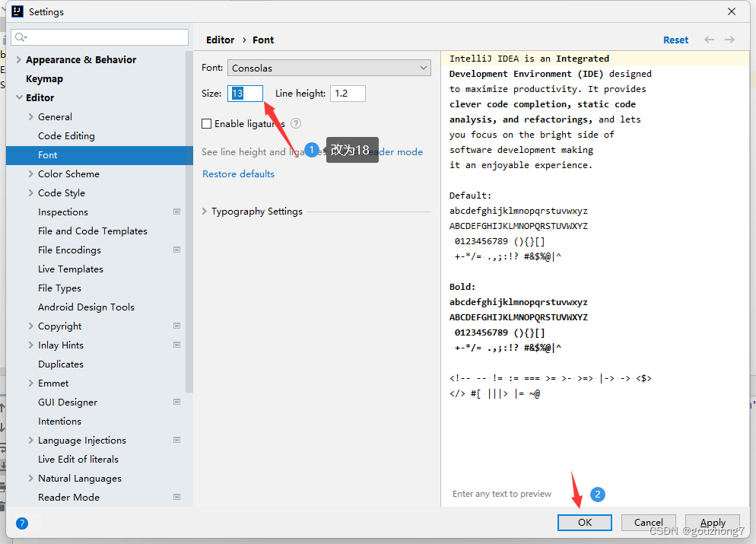This screenshot has width=756, height=544.
Task: Click the Editor breadcrumb label
Action: 221,40
